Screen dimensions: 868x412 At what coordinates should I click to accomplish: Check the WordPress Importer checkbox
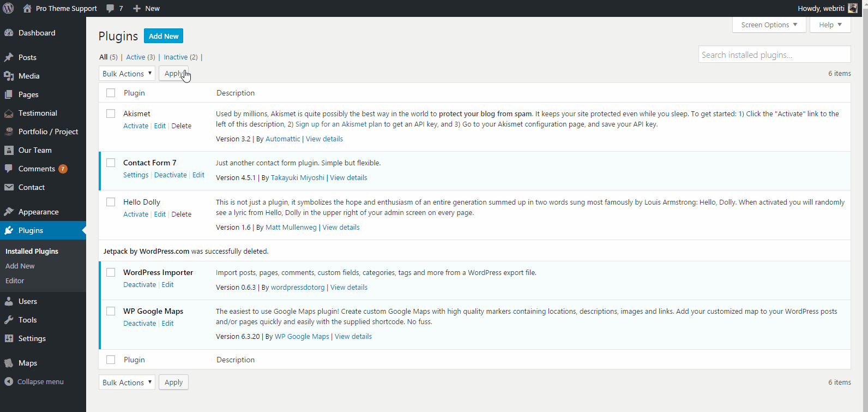[111, 272]
